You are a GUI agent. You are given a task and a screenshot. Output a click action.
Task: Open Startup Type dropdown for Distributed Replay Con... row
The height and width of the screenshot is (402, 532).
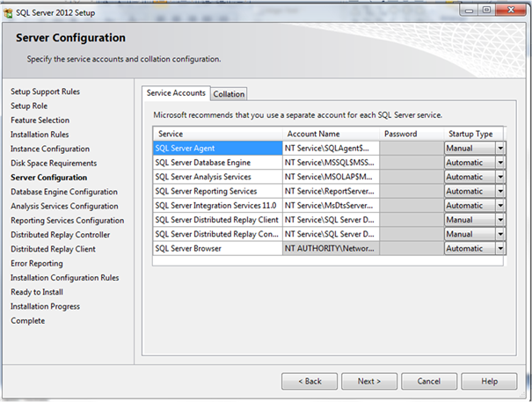[x=500, y=234]
